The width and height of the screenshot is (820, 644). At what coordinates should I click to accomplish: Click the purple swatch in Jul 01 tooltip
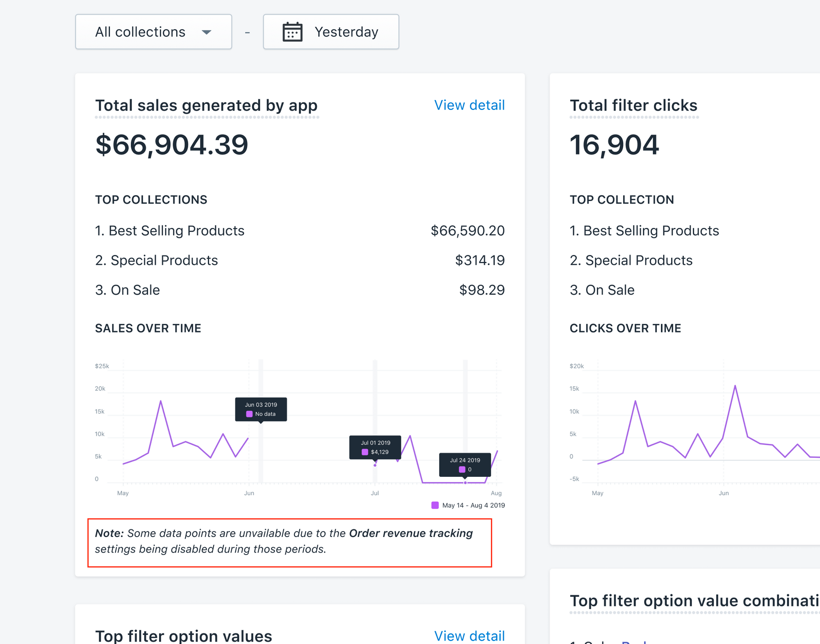(364, 452)
